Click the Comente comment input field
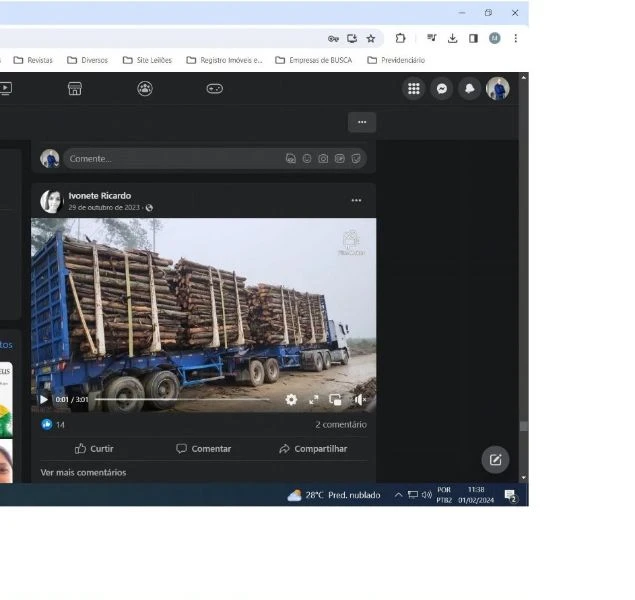Image resolution: width=635 pixels, height=600 pixels. pos(215,159)
